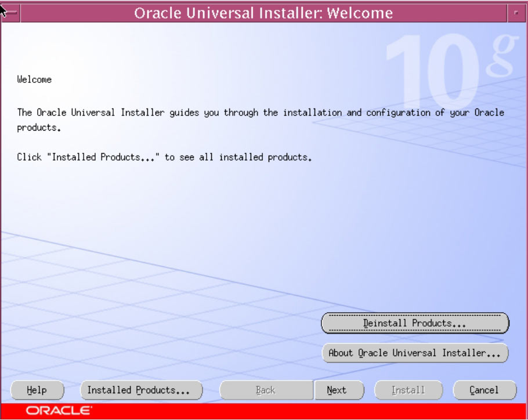Click the title bar's right corner button
Screen dimensions: 528x420
pos(516,13)
